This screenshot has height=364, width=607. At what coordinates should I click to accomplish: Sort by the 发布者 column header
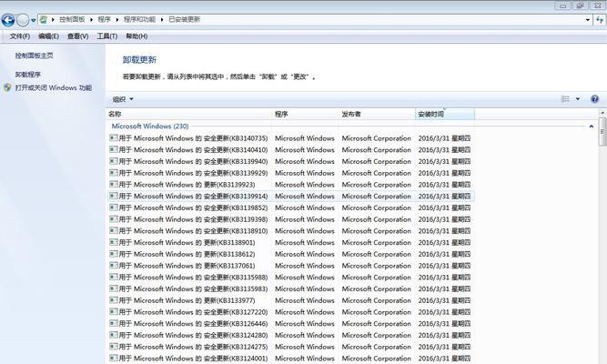(x=377, y=115)
